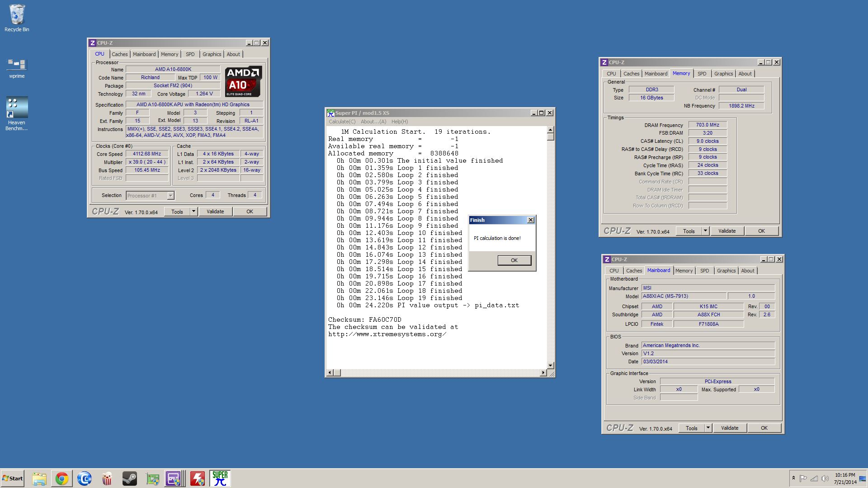This screenshot has height=488, width=868.
Task: Click the taskbar clock showing 10:16 PM
Action: pos(845,479)
